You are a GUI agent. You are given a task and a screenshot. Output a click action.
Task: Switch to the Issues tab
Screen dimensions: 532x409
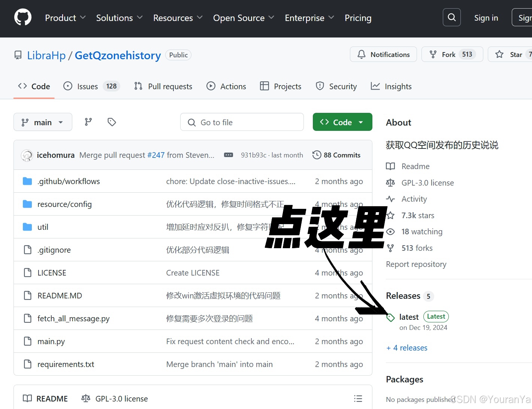click(91, 86)
